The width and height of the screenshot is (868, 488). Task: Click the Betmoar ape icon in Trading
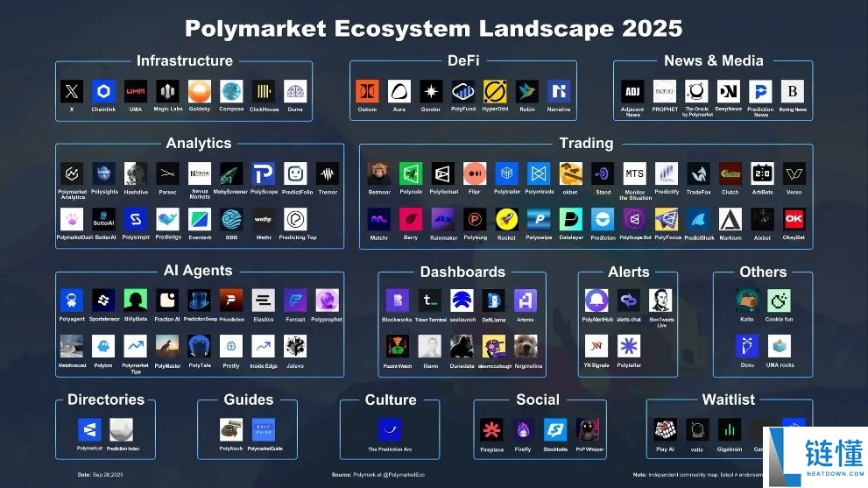pyautogui.click(x=378, y=174)
